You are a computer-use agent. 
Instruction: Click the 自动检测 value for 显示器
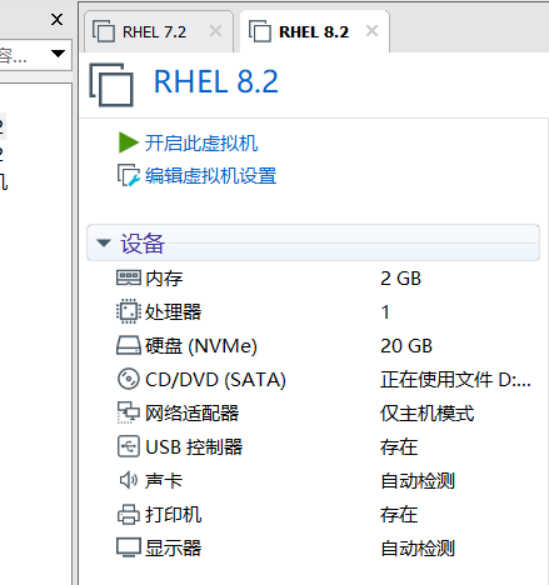pos(418,548)
